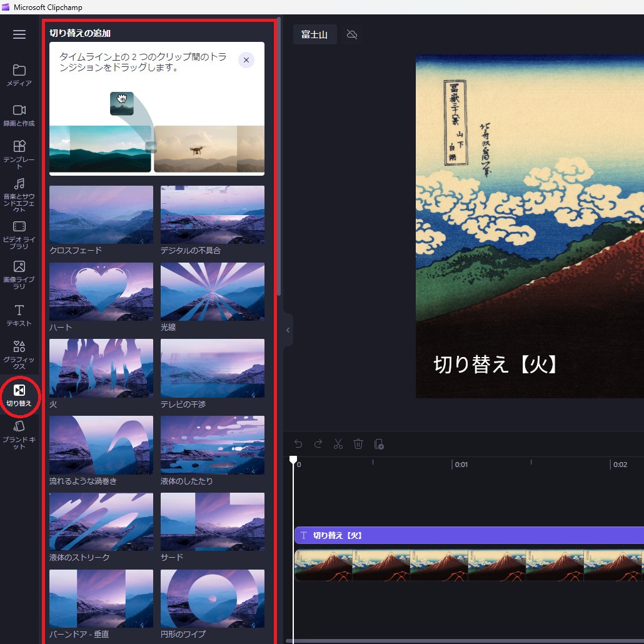
Task: Select the Fuji video clip on timeline
Action: click(469, 565)
